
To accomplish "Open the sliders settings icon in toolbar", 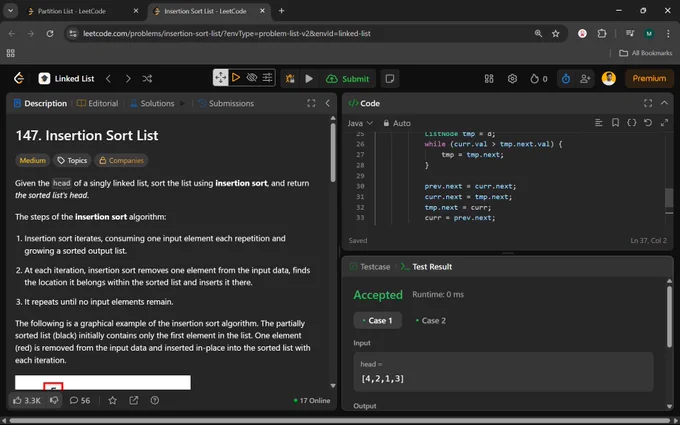I will coord(268,78).
